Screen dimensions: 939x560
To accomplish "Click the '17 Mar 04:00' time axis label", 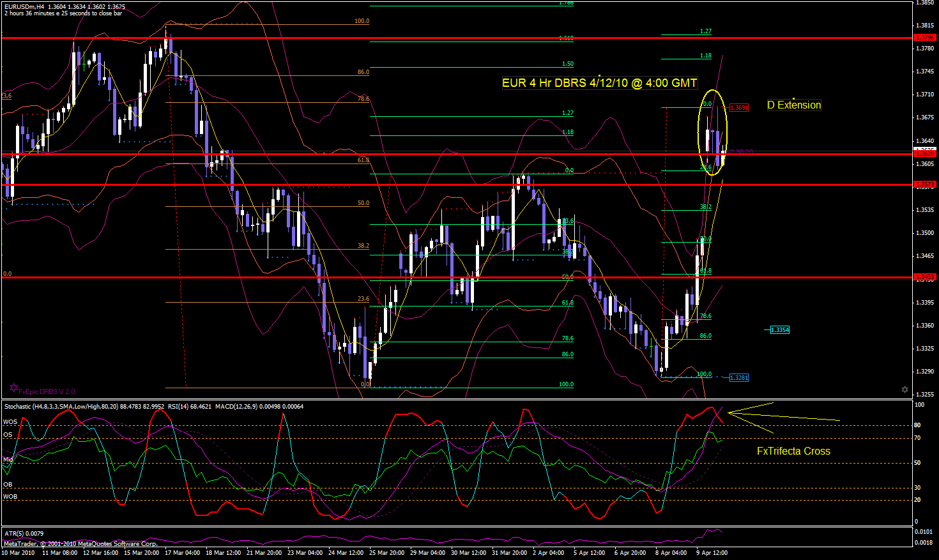I will pos(182,553).
